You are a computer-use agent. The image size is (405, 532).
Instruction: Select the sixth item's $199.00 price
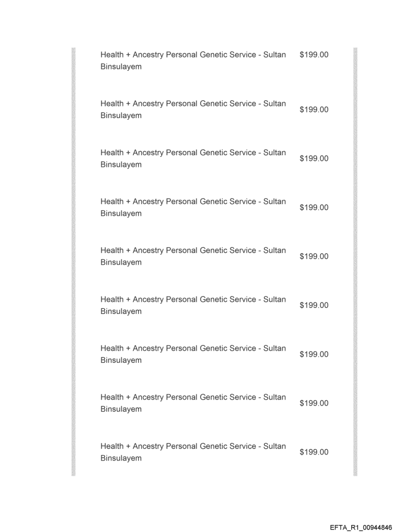(x=314, y=305)
